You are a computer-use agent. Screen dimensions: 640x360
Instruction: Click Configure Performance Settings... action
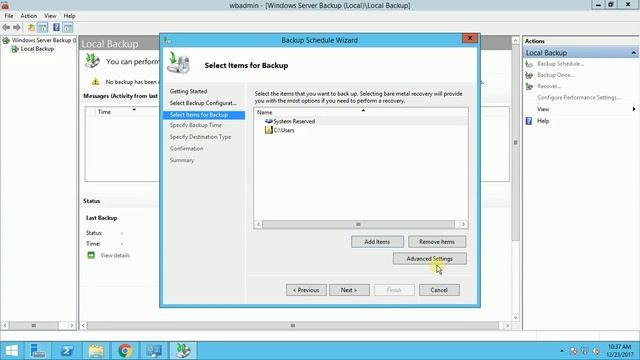[579, 98]
